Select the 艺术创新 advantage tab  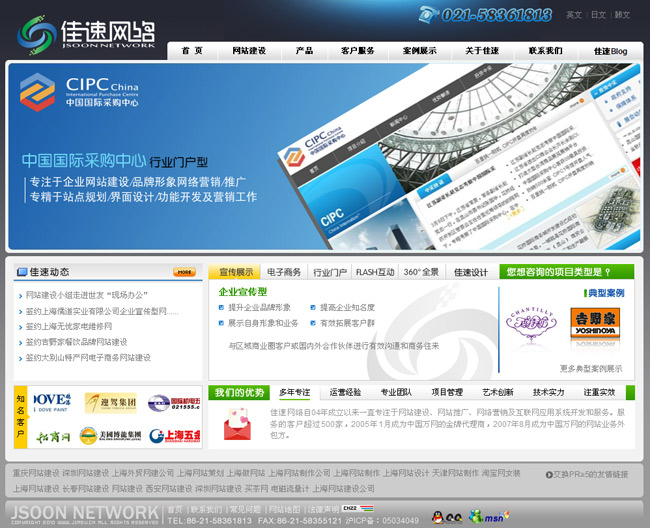498,392
